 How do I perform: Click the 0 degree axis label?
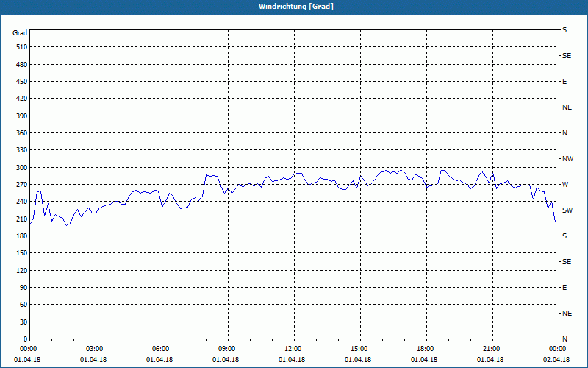point(25,339)
